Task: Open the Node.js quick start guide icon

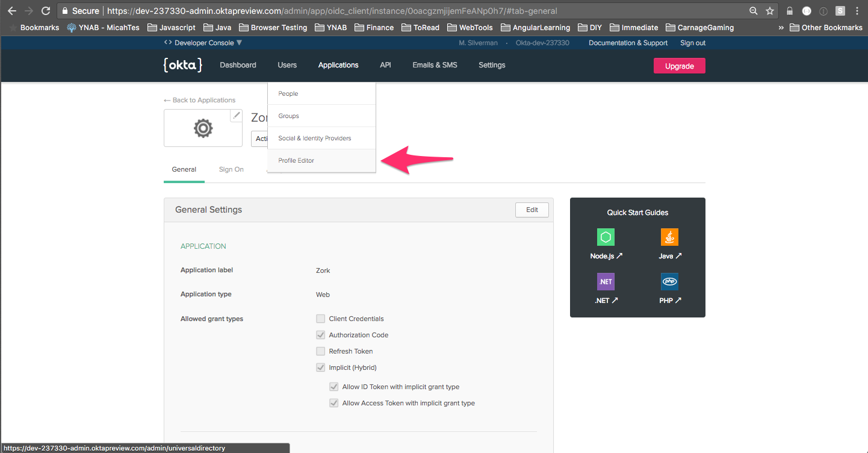Action: (606, 237)
